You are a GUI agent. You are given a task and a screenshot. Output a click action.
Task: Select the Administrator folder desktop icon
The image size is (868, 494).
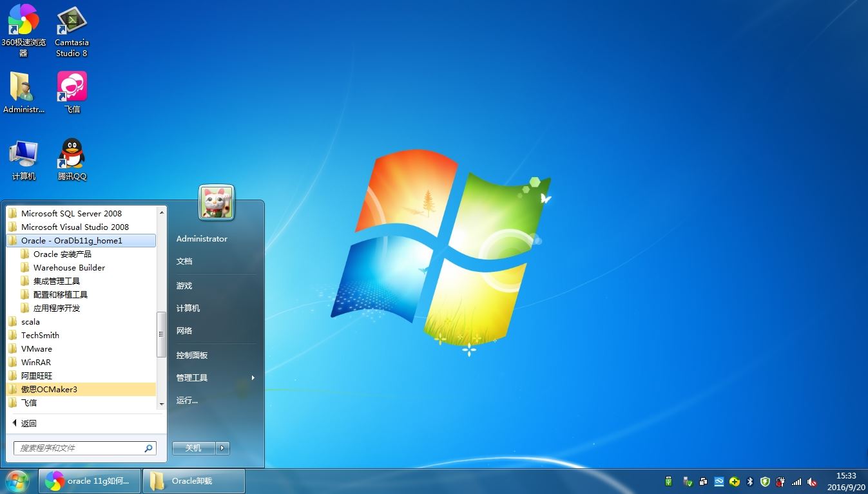[23, 92]
